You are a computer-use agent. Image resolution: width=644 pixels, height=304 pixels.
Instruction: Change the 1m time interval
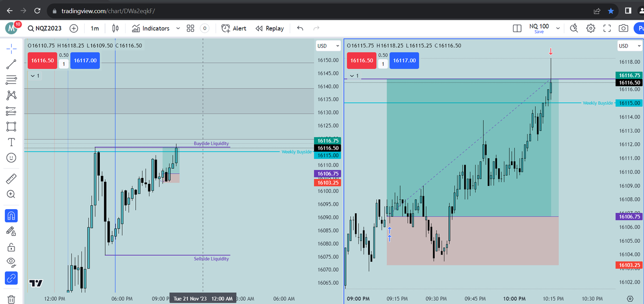pyautogui.click(x=95, y=28)
